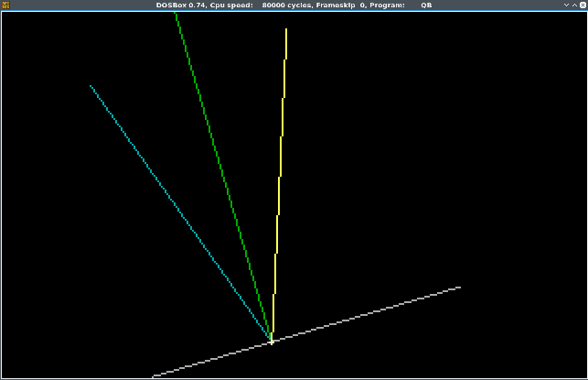Click the middle of the green line
Viewport: 588px width, 380px height.
click(223, 179)
